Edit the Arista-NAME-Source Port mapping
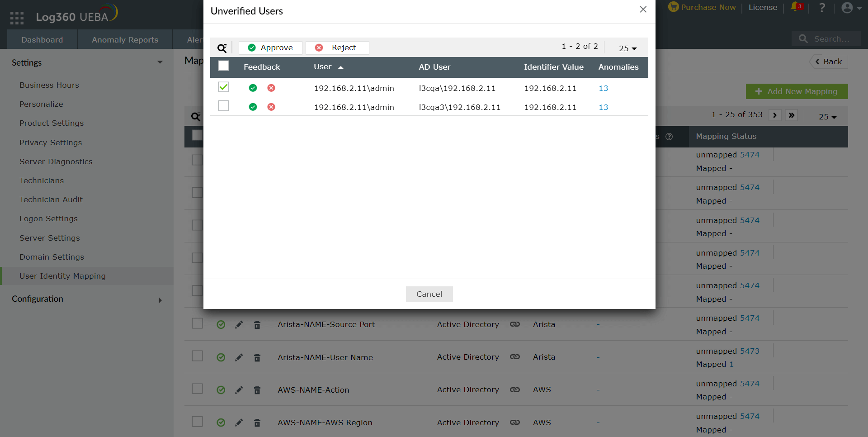This screenshot has width=868, height=437. [x=239, y=325]
